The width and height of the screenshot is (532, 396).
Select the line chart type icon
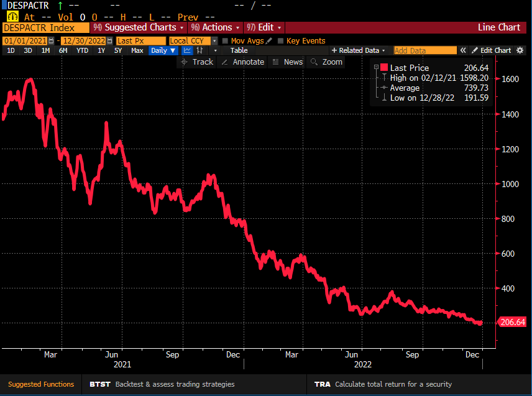coord(187,50)
